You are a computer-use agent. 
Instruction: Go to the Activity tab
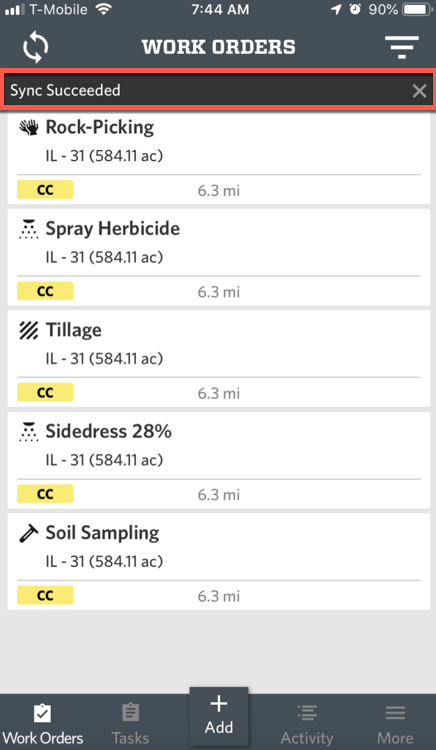click(306, 722)
